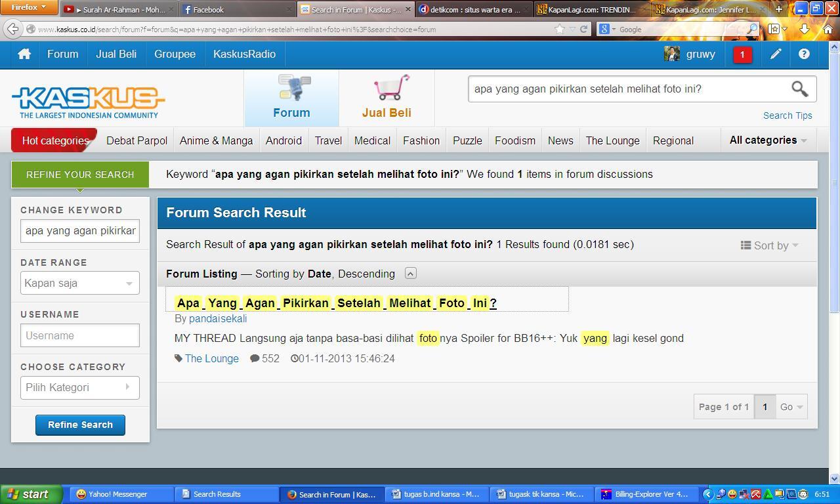Open the pandaisekali user profile link

click(x=218, y=318)
